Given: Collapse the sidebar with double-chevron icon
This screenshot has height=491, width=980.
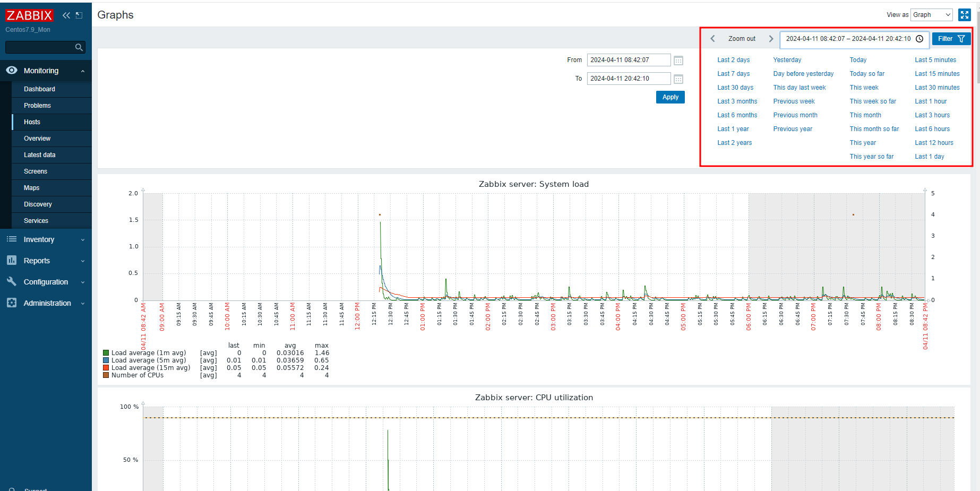Looking at the screenshot, I should (x=66, y=15).
